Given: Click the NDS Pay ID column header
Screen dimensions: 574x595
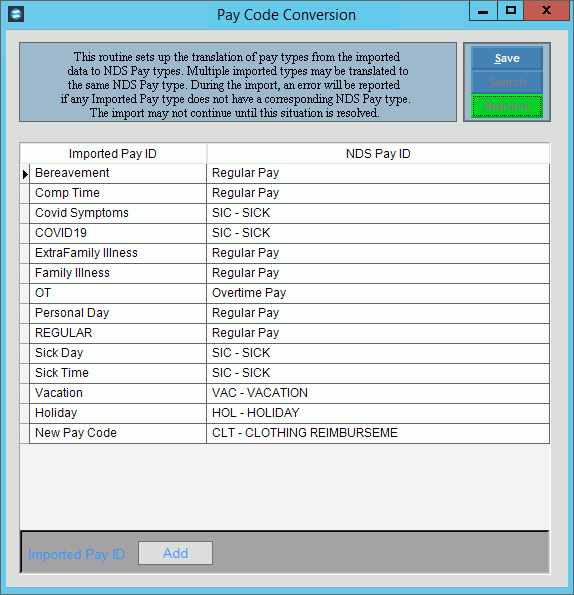Looking at the screenshot, I should [378, 154].
